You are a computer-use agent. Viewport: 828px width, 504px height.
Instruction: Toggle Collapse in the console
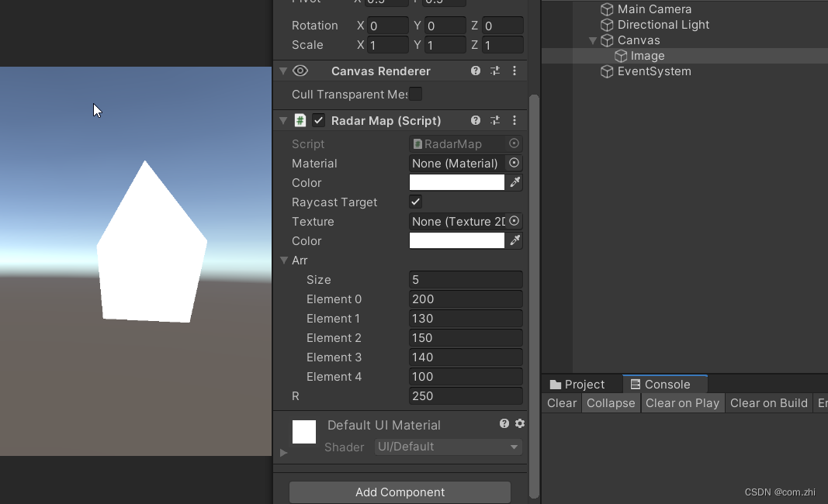[x=611, y=403]
